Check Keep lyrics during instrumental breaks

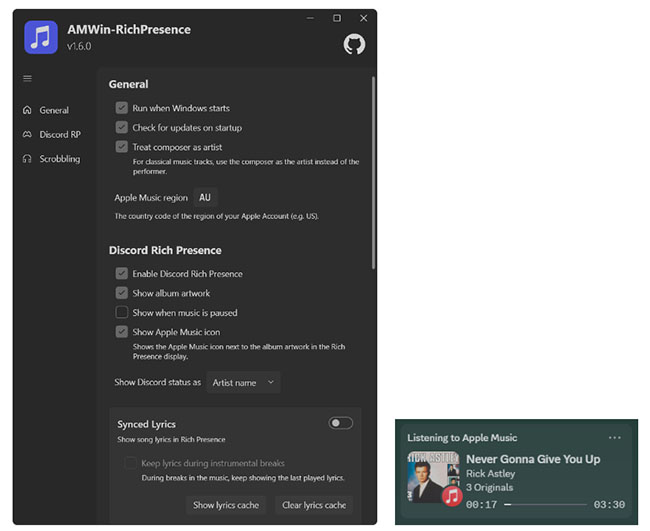[131, 463]
